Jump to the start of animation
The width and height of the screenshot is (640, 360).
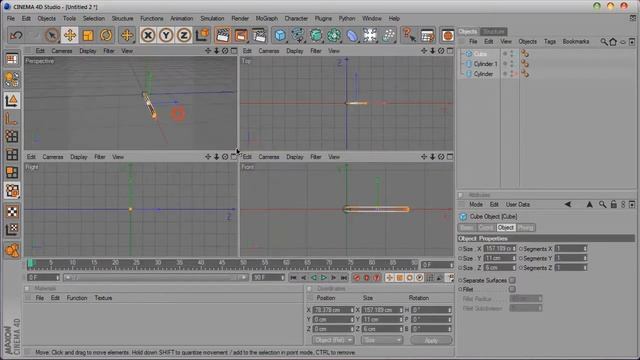(x=293, y=278)
